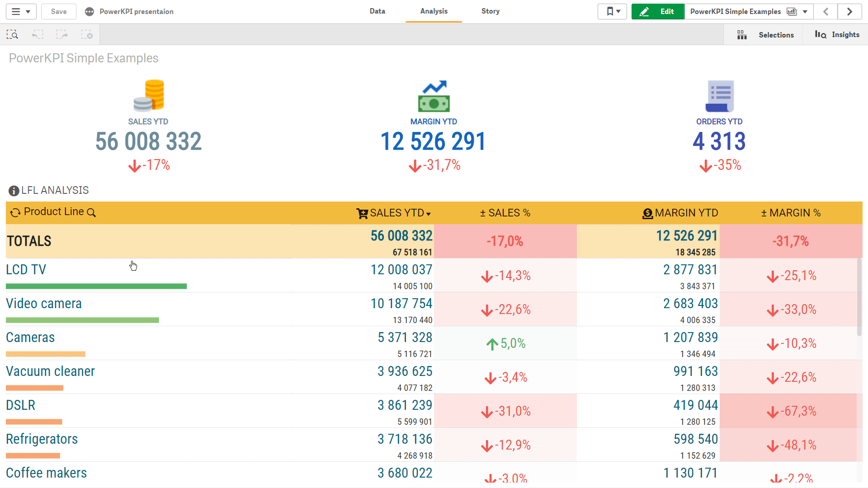
Task: Click the Edit button
Action: [658, 11]
